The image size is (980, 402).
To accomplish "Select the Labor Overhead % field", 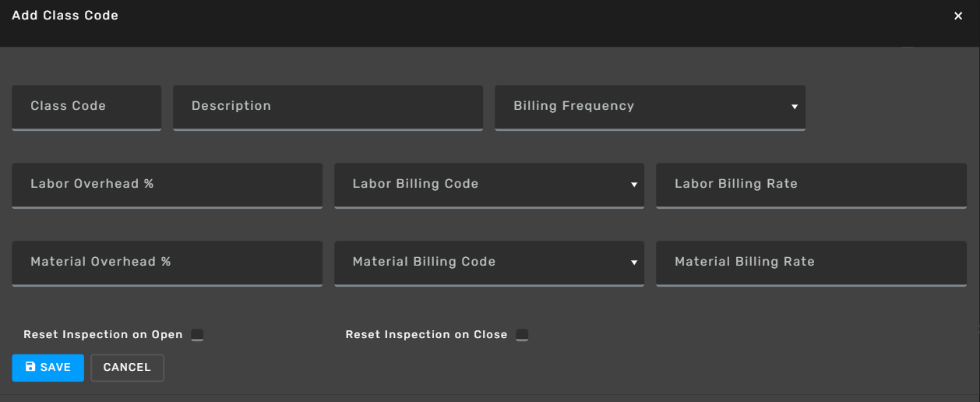I will point(167,185).
